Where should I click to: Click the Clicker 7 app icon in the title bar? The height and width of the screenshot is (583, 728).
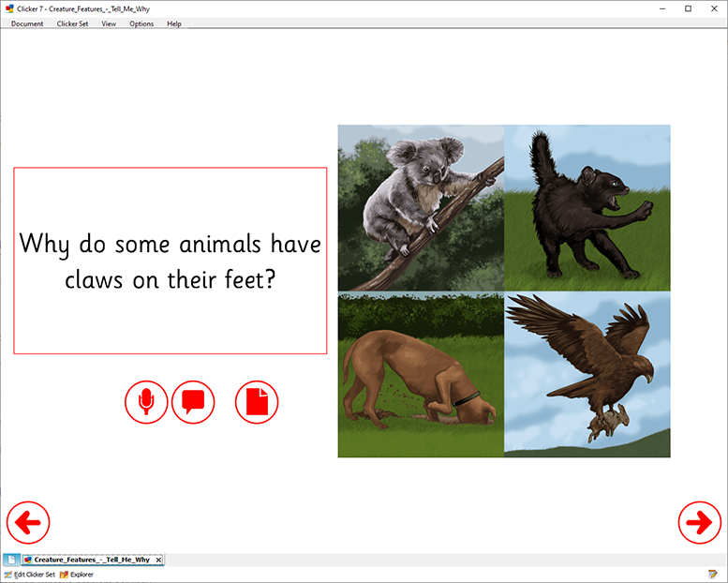(x=8, y=8)
